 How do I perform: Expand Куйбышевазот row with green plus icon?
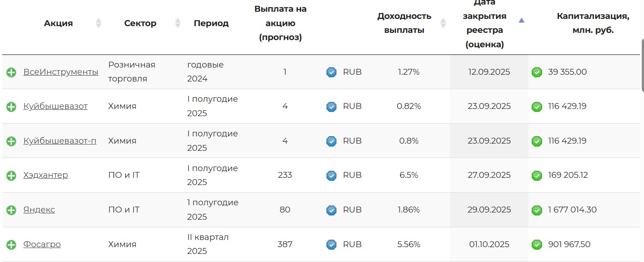tap(11, 107)
